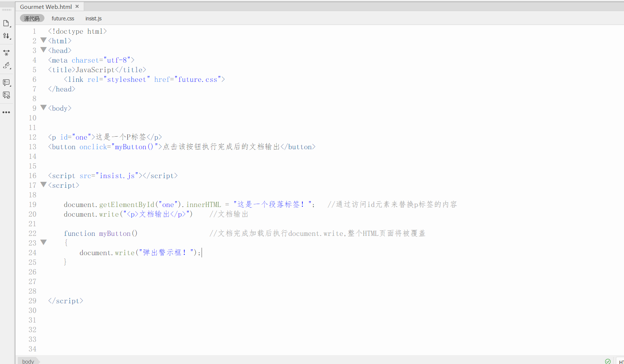Select the Gourmet Web.html document tab
The image size is (624, 364).
[45, 6]
